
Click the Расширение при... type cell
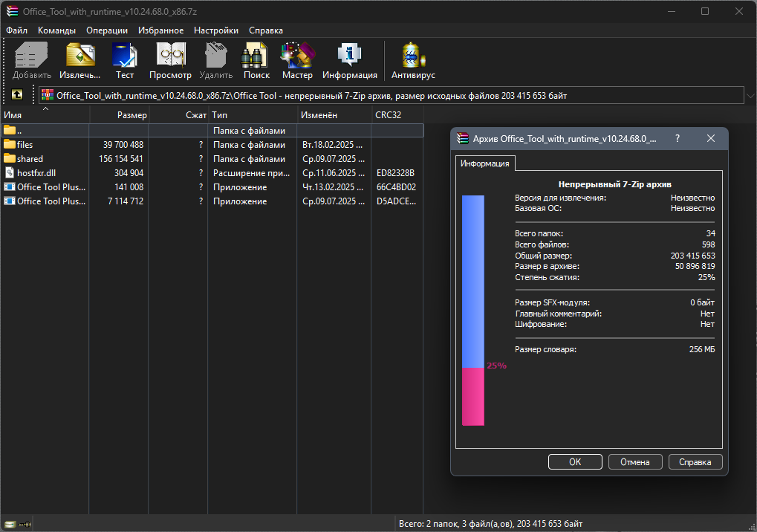click(x=251, y=173)
